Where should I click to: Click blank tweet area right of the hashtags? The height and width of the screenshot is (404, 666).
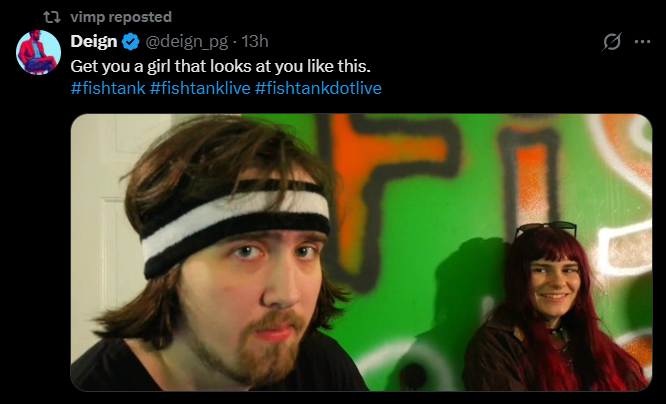tap(510, 88)
